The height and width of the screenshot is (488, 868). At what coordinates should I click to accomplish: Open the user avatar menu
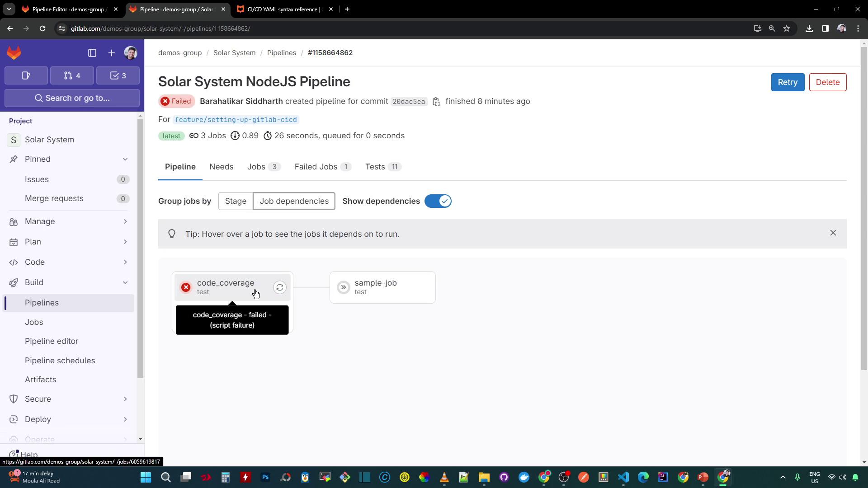click(131, 53)
